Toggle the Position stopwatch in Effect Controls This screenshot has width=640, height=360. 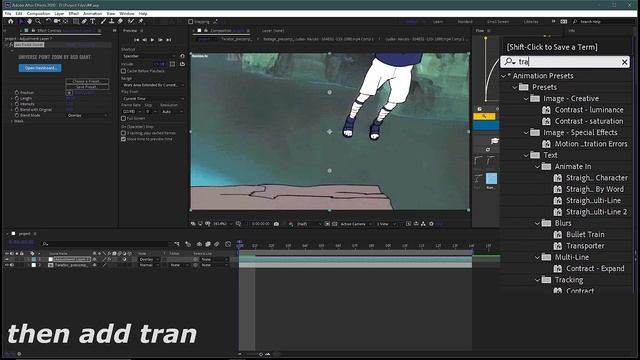click(17, 93)
